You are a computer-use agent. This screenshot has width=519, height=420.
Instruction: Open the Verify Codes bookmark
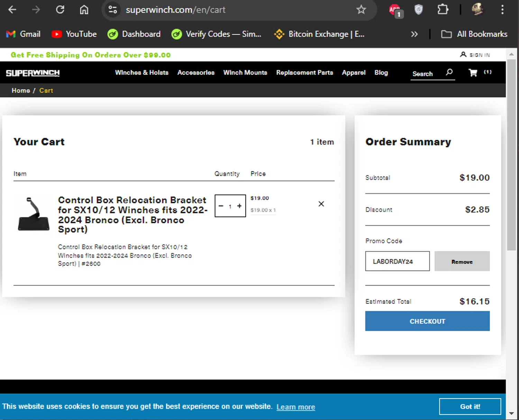tap(216, 34)
